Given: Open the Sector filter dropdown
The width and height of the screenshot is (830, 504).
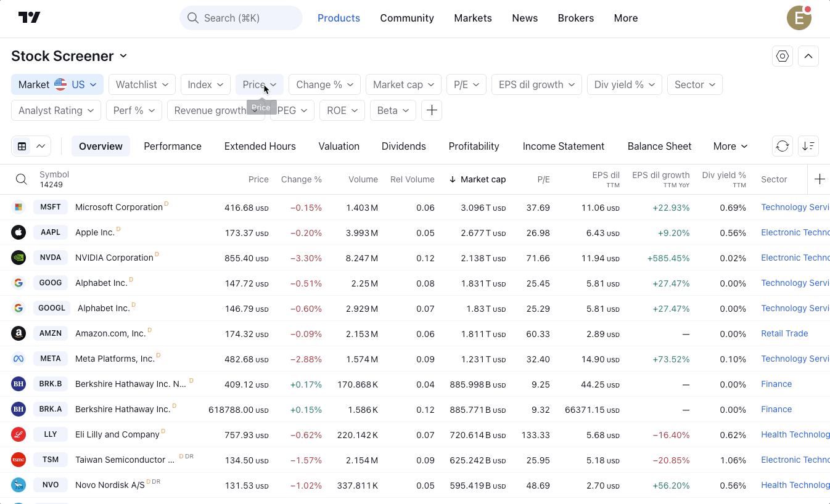Looking at the screenshot, I should pos(695,84).
